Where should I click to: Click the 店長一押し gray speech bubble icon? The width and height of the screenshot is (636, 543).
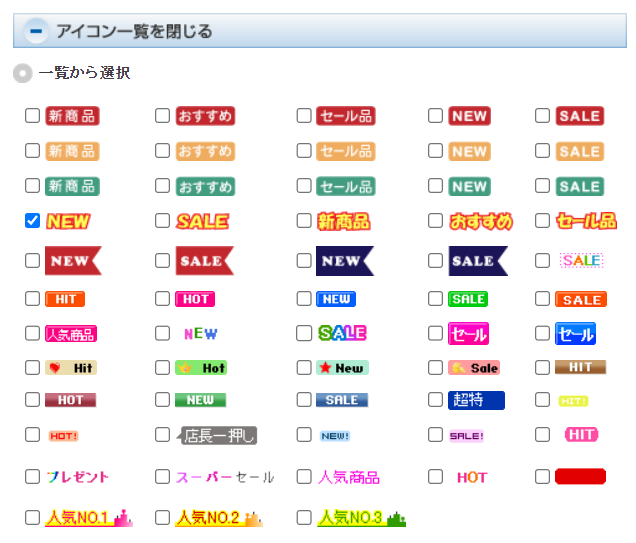pyautogui.click(x=217, y=436)
